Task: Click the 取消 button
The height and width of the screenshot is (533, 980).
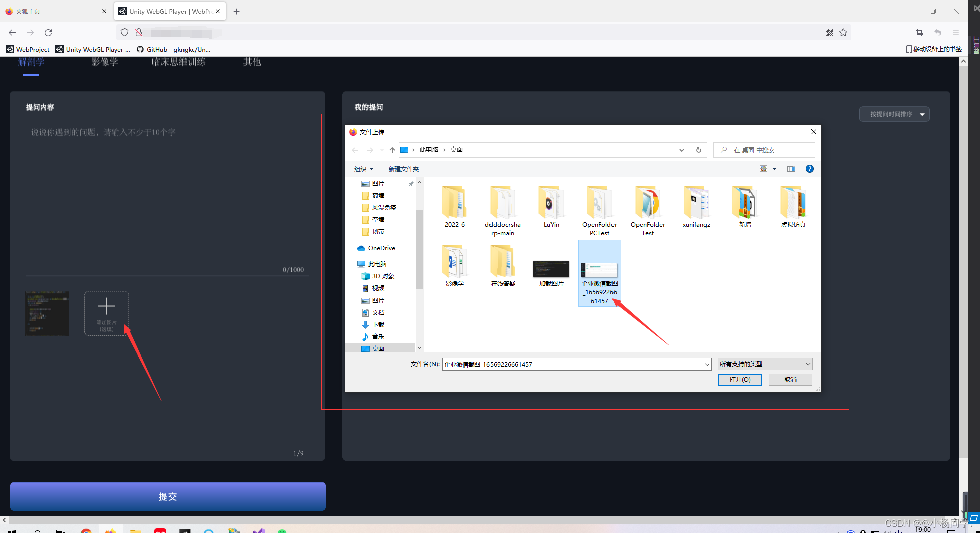Action: pos(790,379)
